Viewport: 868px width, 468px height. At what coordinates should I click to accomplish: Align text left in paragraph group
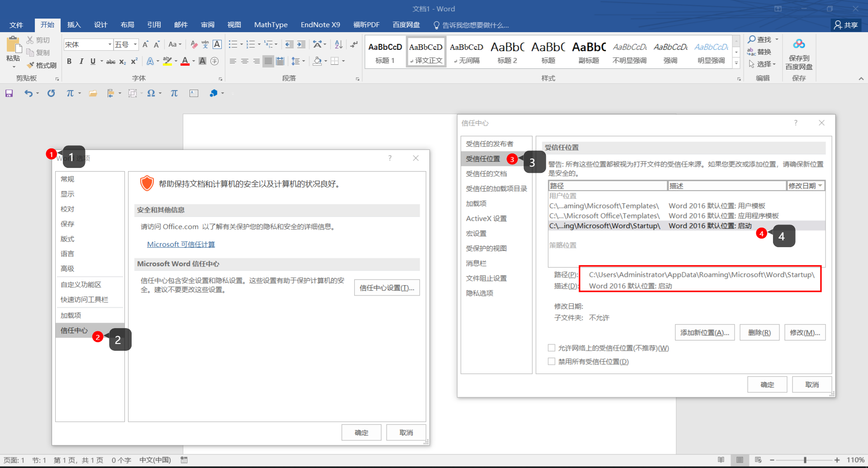[x=233, y=61]
